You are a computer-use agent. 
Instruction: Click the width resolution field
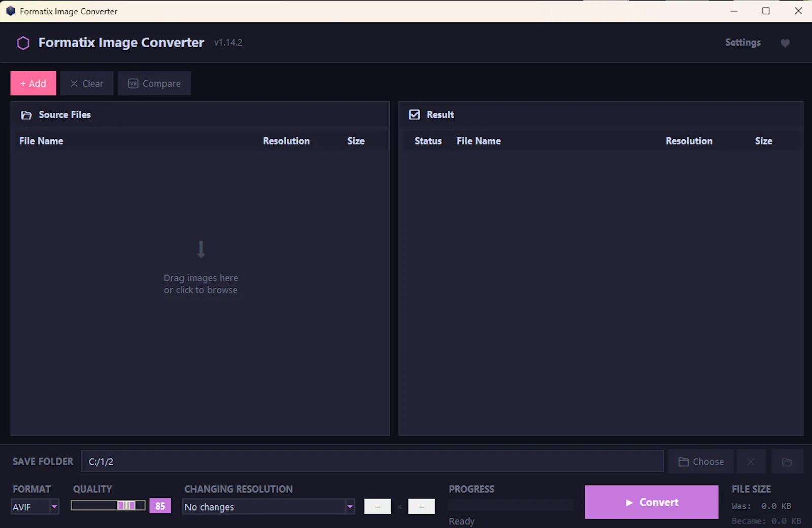click(x=378, y=506)
